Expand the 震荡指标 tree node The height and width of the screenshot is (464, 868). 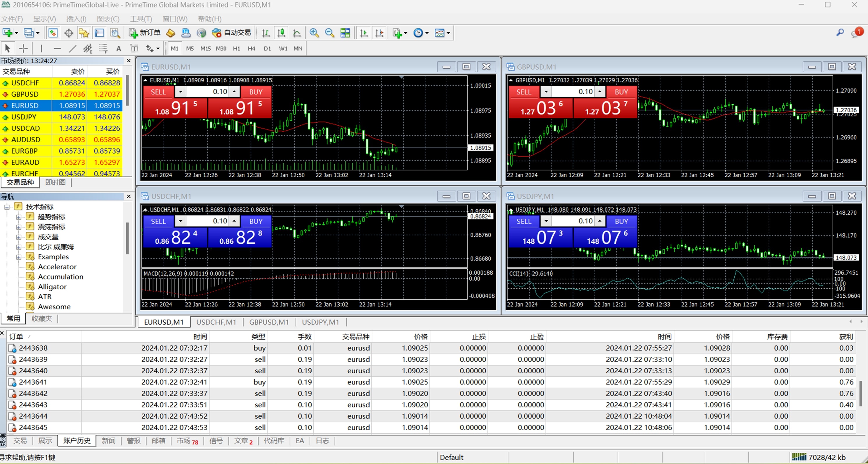19,227
